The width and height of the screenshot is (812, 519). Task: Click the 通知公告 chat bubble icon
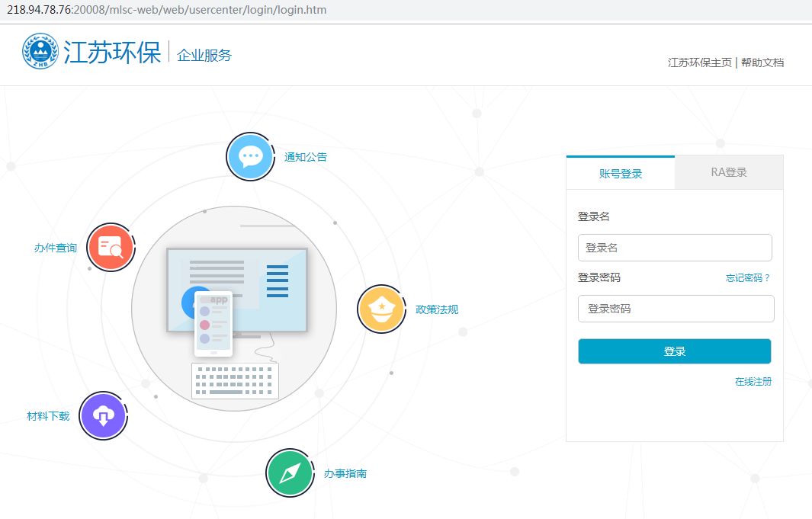click(x=250, y=157)
